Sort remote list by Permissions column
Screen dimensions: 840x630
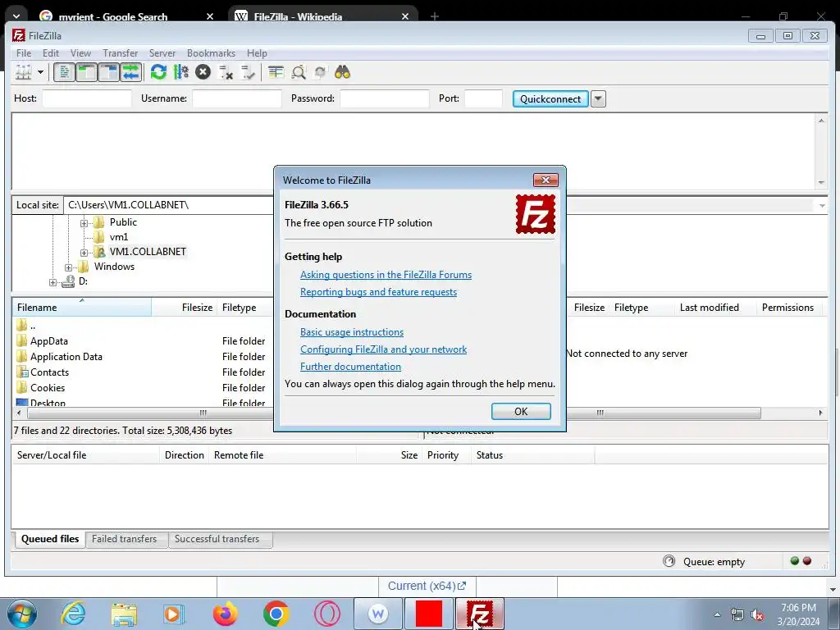coord(787,307)
